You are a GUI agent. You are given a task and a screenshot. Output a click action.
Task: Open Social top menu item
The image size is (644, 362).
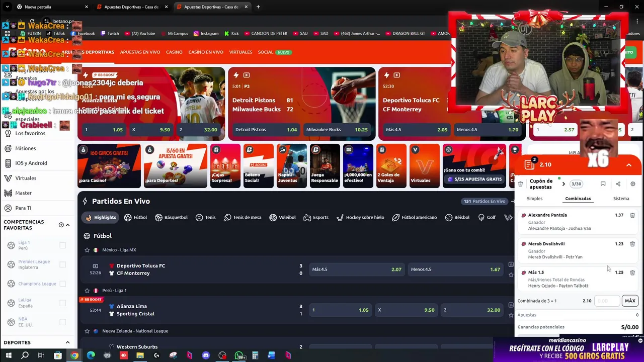coord(265,52)
